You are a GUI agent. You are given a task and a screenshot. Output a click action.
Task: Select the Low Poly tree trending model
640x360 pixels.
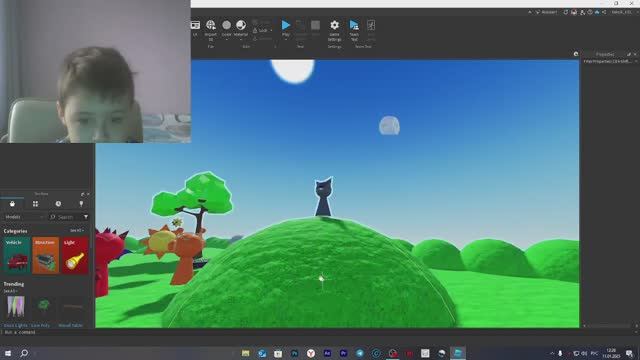click(44, 307)
